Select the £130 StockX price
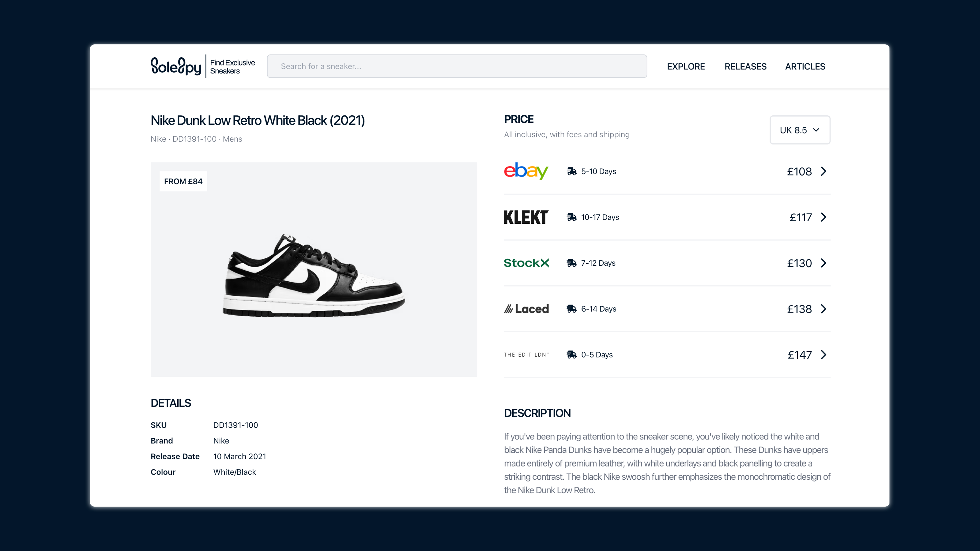Image resolution: width=980 pixels, height=551 pixels. coord(799,263)
